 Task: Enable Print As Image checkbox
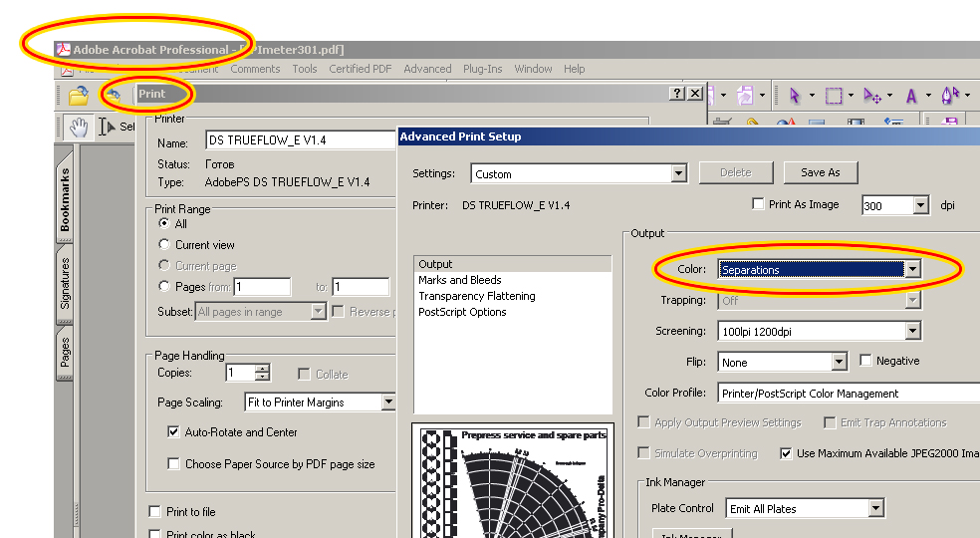[x=758, y=204]
